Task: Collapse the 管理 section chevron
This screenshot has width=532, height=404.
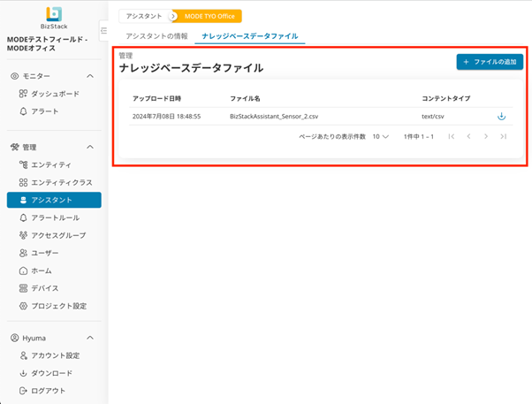Action: point(90,147)
